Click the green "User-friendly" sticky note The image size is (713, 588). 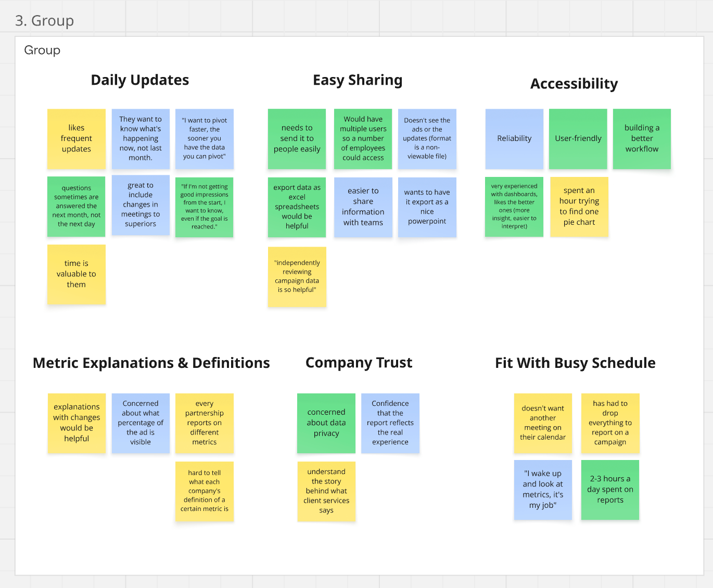point(578,138)
